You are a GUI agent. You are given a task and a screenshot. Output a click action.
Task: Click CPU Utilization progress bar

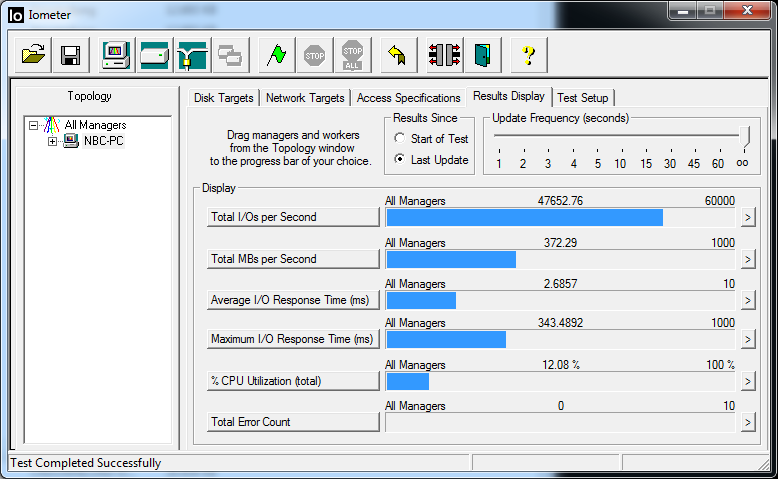coord(560,381)
